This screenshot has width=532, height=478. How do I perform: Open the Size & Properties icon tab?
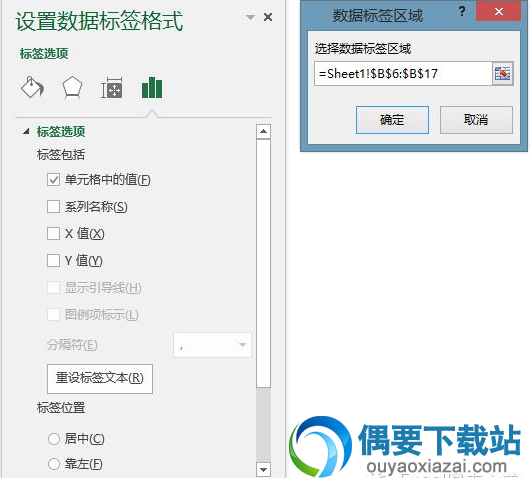112,88
